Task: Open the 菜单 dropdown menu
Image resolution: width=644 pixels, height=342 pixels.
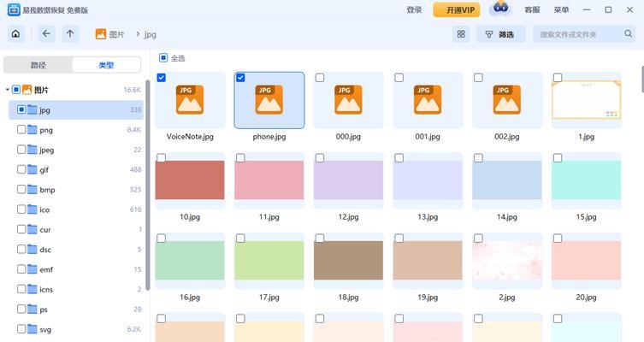Action: (561, 9)
